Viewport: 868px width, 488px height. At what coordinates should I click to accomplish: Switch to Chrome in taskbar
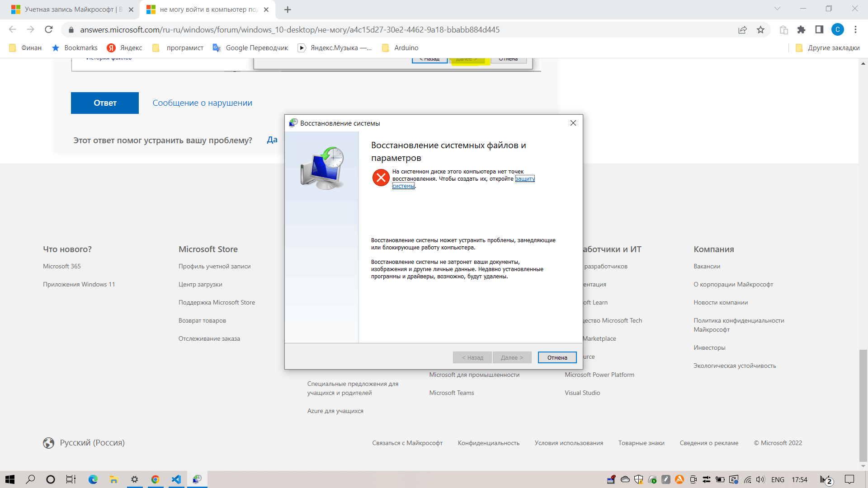pyautogui.click(x=155, y=479)
